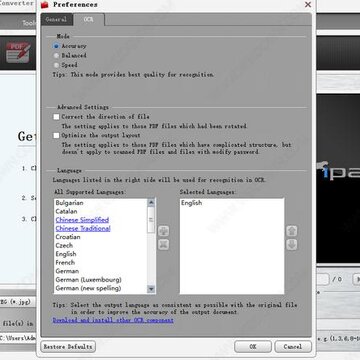
Task: Click language list scroll up arrow
Action: pos(151,203)
